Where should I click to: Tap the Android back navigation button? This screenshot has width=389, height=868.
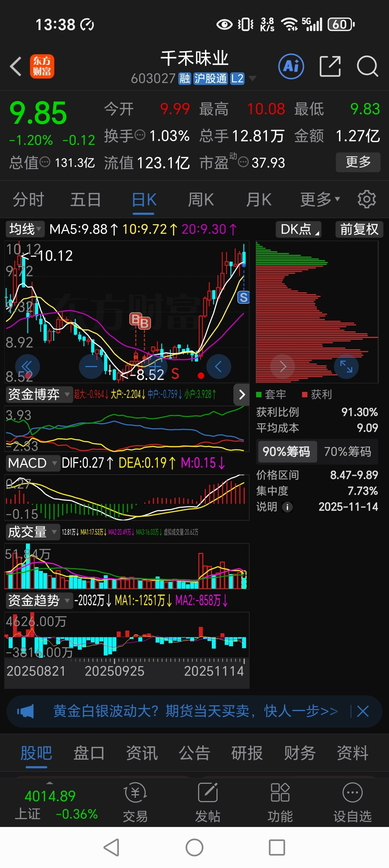pyautogui.click(x=111, y=847)
